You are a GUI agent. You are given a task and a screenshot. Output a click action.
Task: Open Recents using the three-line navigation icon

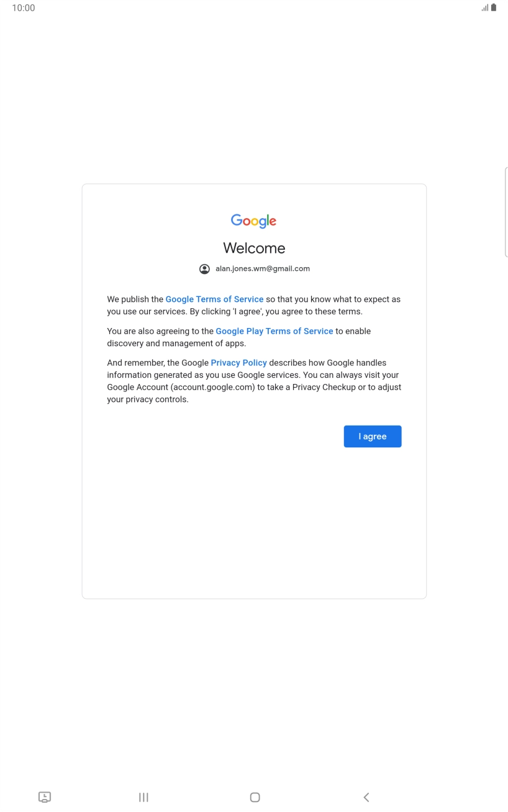(x=143, y=796)
